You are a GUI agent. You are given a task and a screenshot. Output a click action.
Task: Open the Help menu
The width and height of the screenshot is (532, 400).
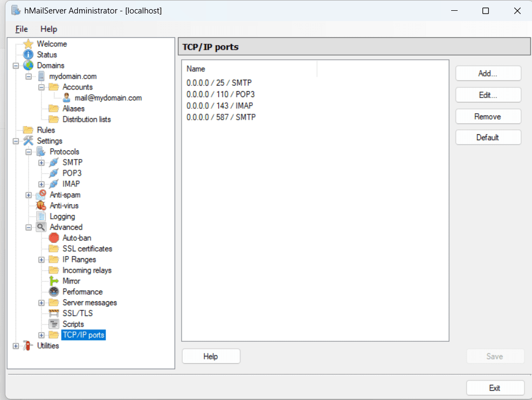click(49, 29)
